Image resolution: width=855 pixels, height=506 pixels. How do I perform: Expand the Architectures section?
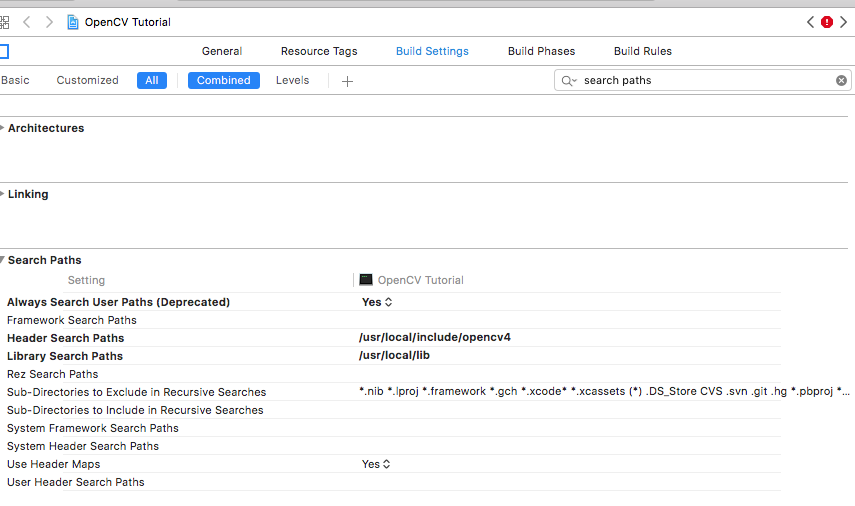click(3, 128)
